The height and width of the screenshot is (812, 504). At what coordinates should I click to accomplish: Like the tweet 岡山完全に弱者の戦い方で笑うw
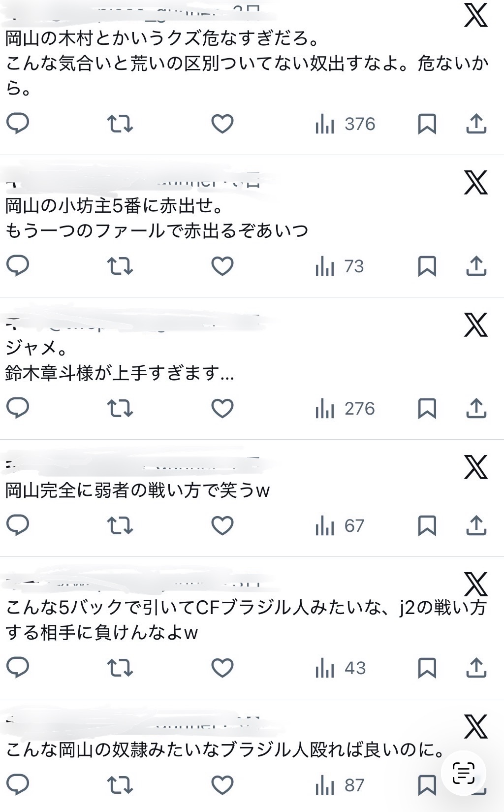[222, 525]
